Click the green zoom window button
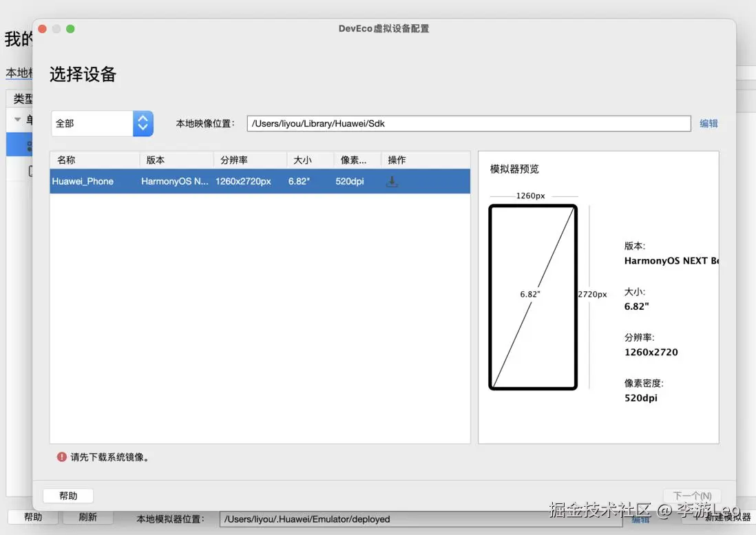Image resolution: width=756 pixels, height=535 pixels. 70,29
